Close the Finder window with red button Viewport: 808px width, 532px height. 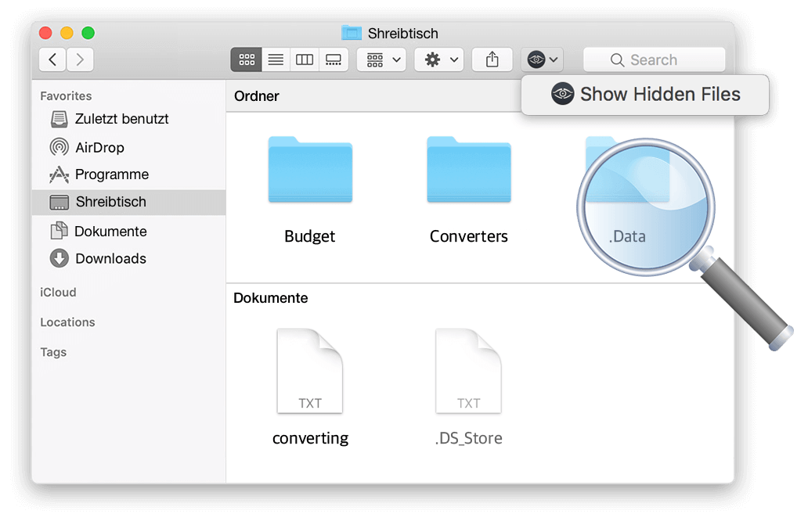click(x=45, y=33)
